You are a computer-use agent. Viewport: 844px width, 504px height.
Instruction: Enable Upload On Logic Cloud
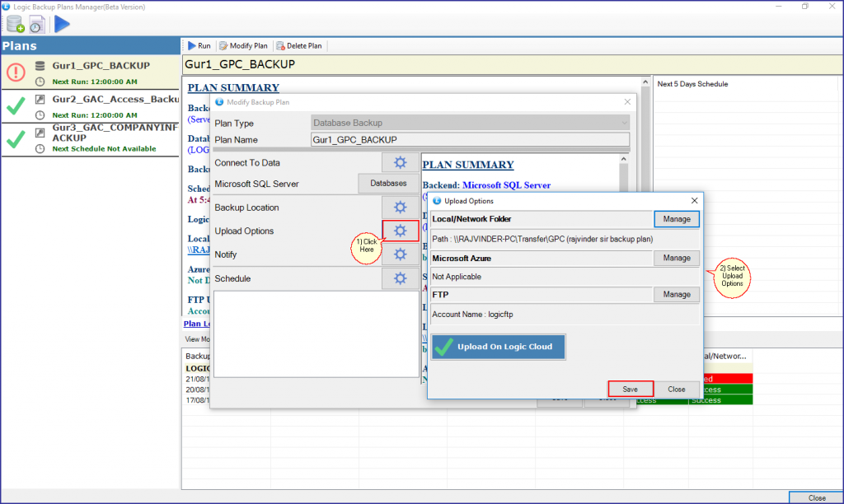tap(498, 347)
